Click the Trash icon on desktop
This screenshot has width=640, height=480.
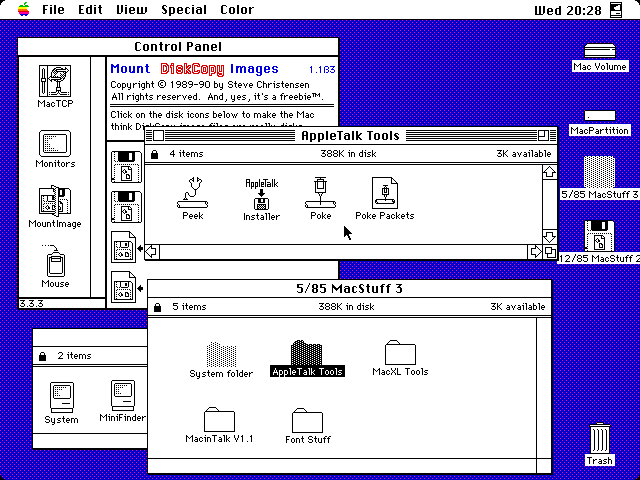coord(599,438)
